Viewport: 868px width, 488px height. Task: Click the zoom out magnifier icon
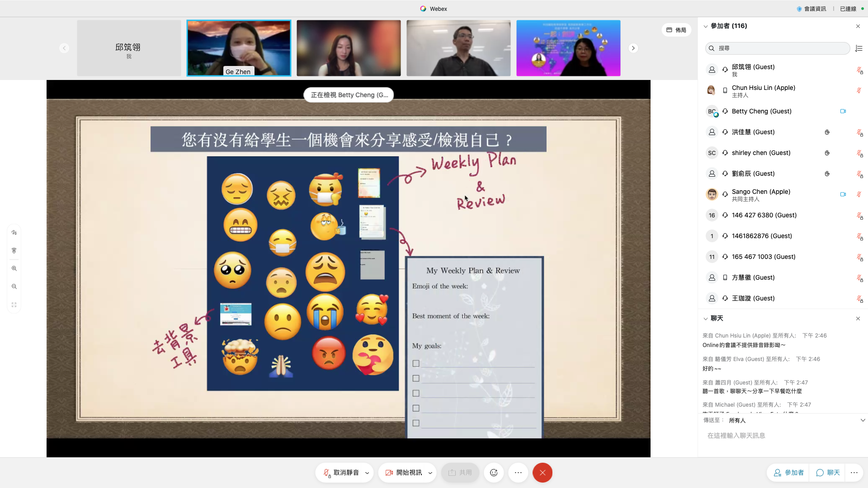[14, 286]
